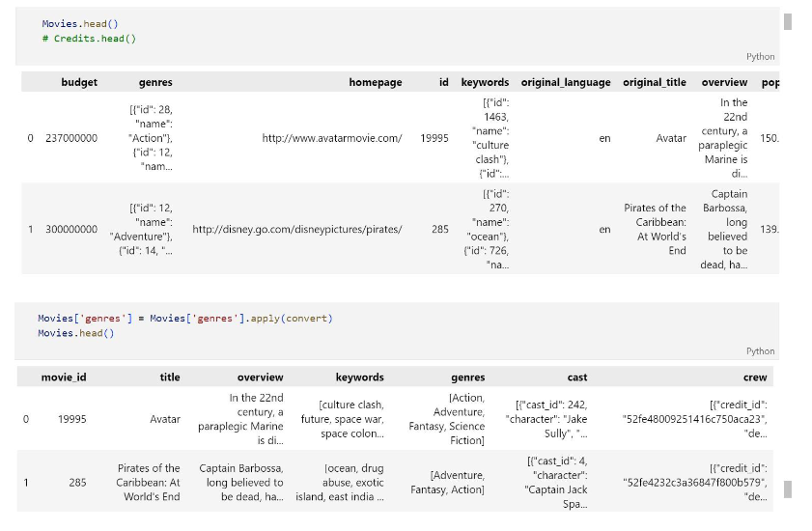Click inside the Movies.head() code line of first cell
This screenshot has height=531, width=812.
pos(80,24)
